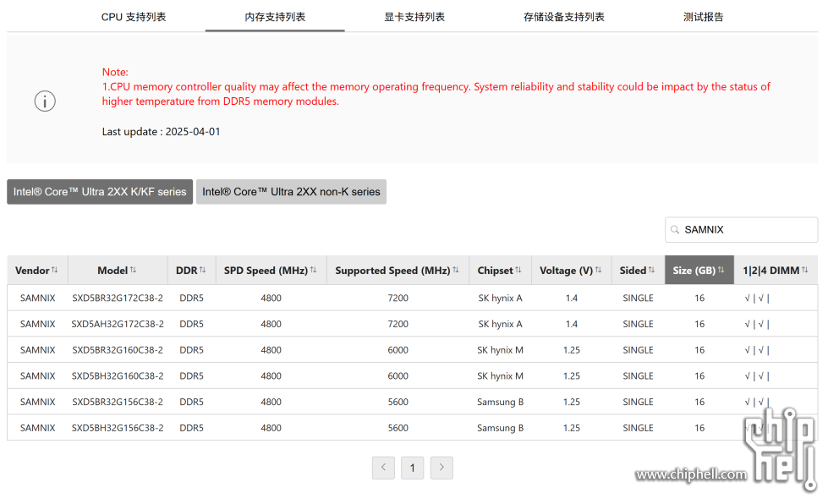Screen dimensions: 828x504
Task: Click SINGLE in the SXD5BH32G160C38-2 row
Action: point(638,375)
